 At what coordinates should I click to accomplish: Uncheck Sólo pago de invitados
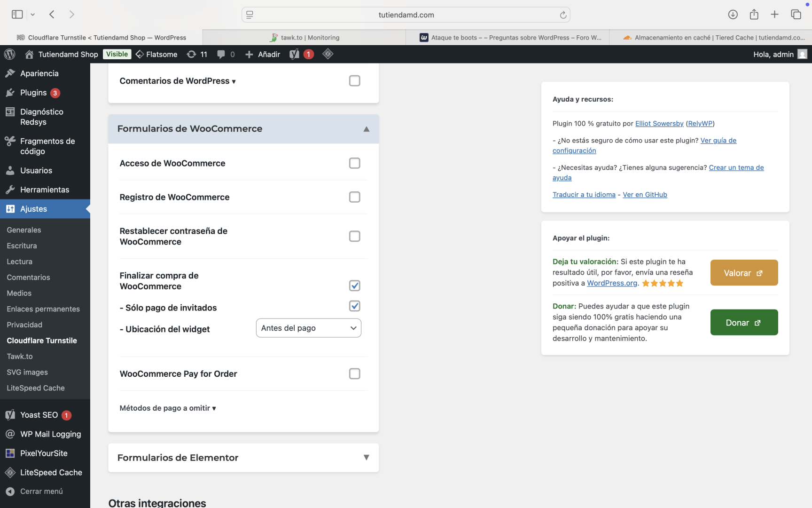tap(354, 306)
